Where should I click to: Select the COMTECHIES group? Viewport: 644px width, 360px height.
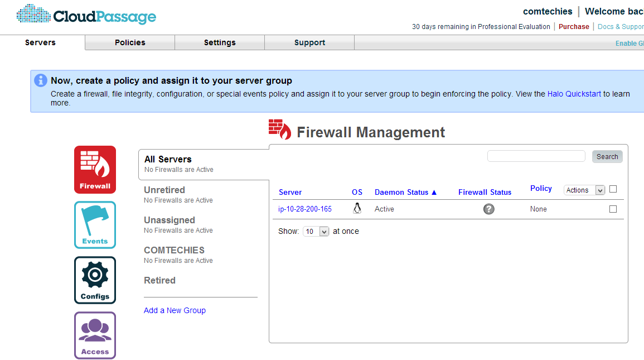pos(178,255)
